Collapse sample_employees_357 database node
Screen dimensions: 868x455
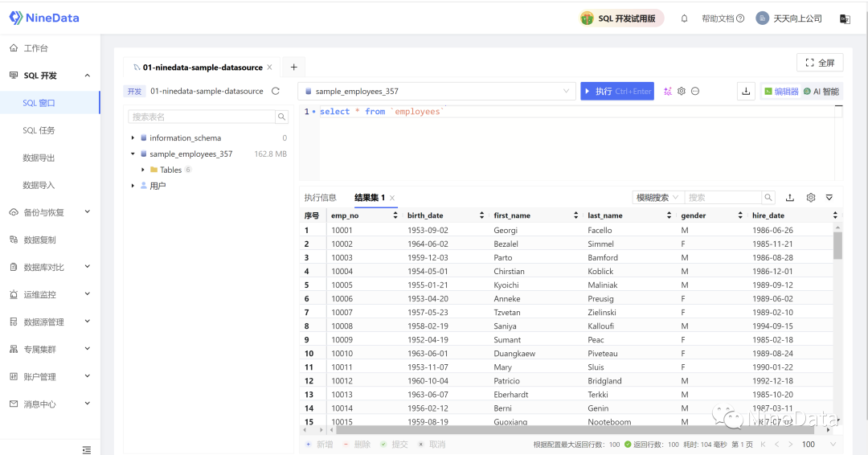click(x=133, y=154)
